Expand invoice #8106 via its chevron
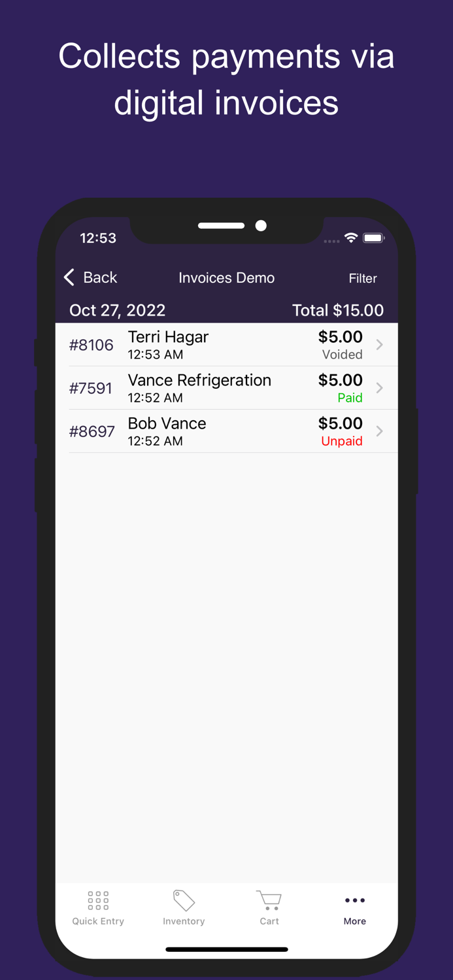 380,344
